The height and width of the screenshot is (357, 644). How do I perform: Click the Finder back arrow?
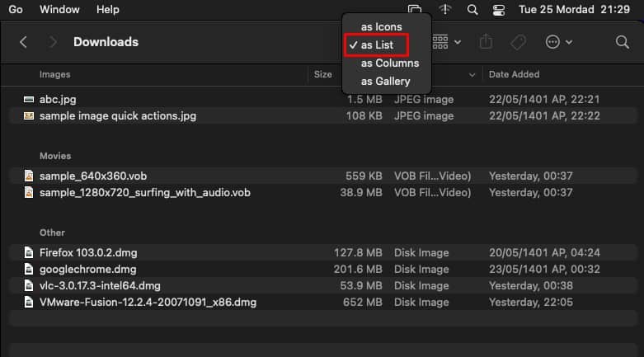click(23, 42)
